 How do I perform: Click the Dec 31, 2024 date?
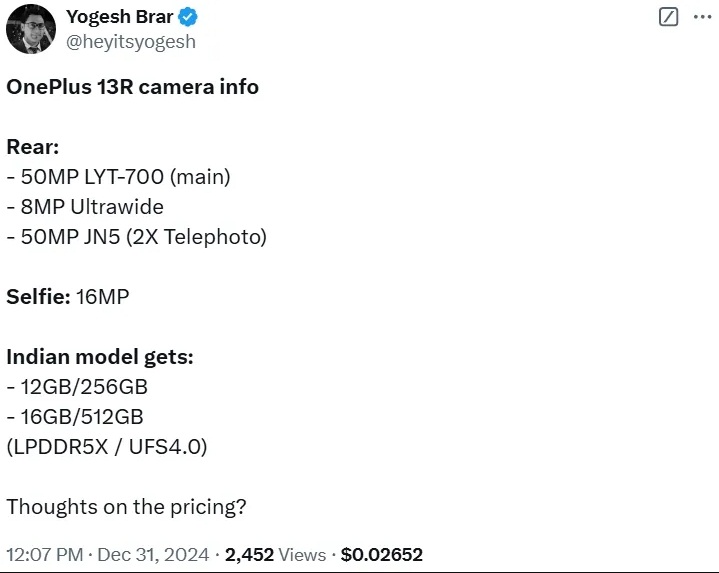pyautogui.click(x=154, y=554)
